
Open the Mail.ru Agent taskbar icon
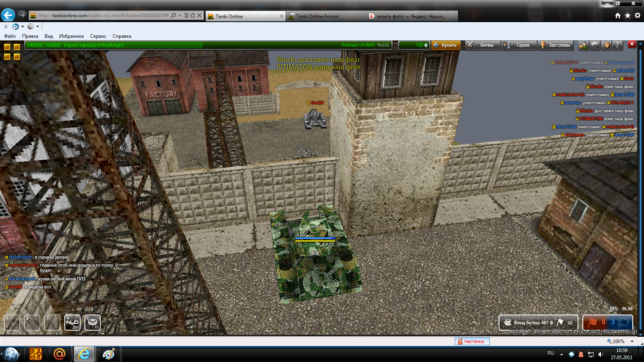point(60,354)
